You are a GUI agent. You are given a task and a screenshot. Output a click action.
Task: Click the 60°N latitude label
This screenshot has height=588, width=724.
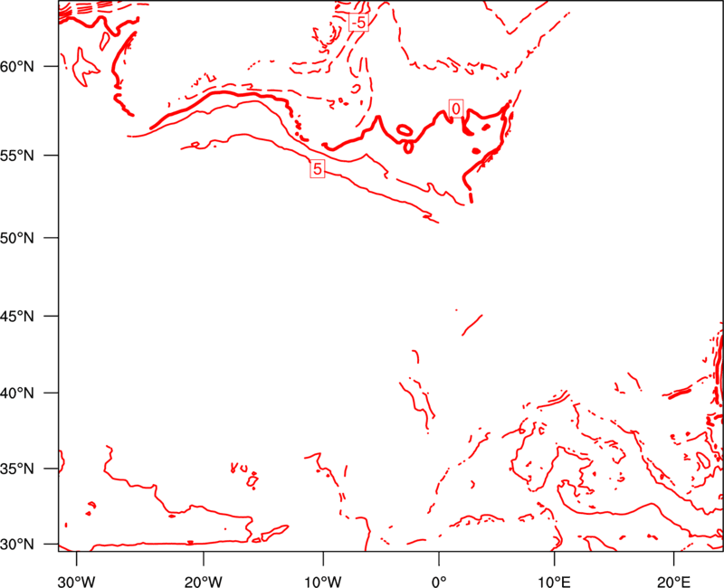[x=17, y=67]
